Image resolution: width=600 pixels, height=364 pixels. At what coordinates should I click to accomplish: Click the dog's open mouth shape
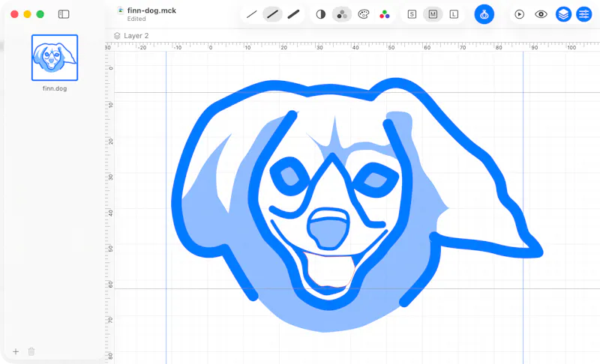329,270
